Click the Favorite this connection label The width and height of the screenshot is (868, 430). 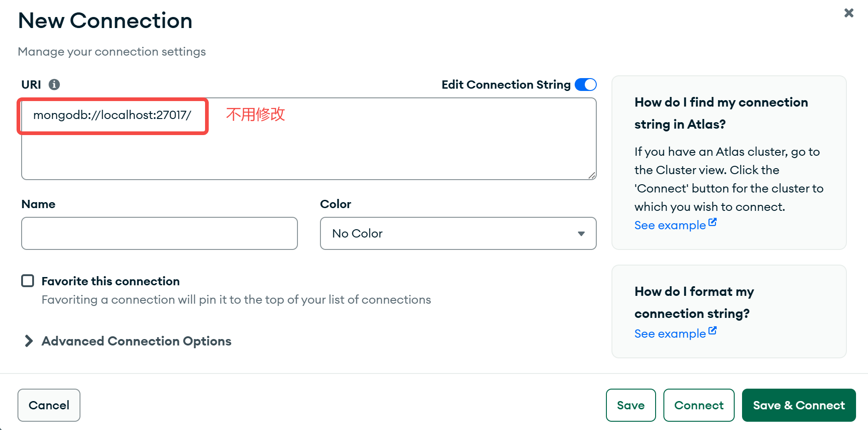110,281
